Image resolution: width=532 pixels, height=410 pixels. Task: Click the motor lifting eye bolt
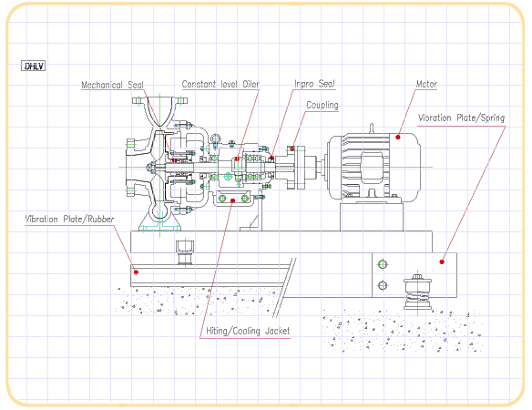(372, 128)
